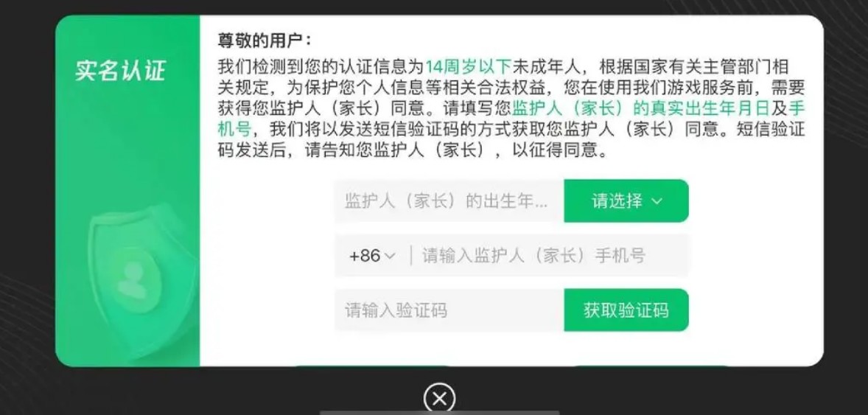868x415 pixels.
Task: Tap the 获取验证码 button
Action: point(626,310)
